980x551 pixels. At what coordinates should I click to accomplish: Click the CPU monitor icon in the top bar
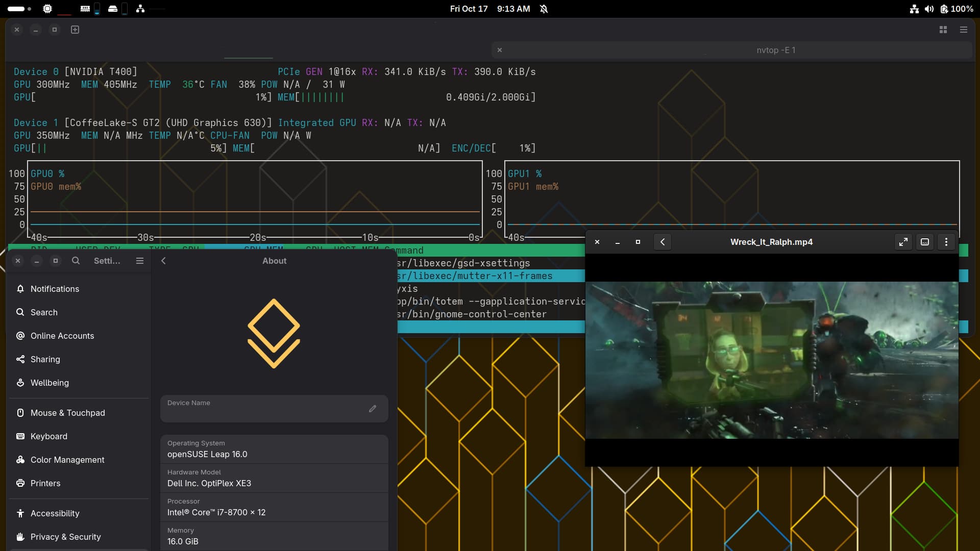[47, 9]
